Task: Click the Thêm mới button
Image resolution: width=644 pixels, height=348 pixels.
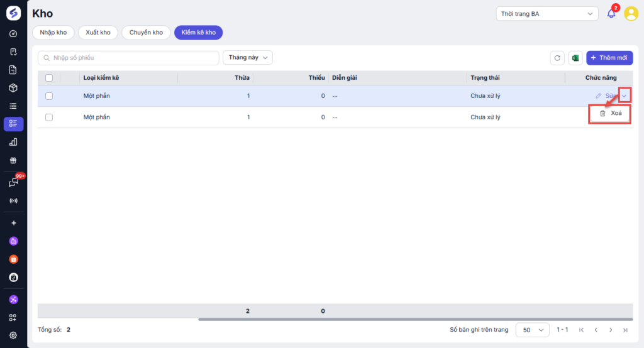Action: [609, 58]
